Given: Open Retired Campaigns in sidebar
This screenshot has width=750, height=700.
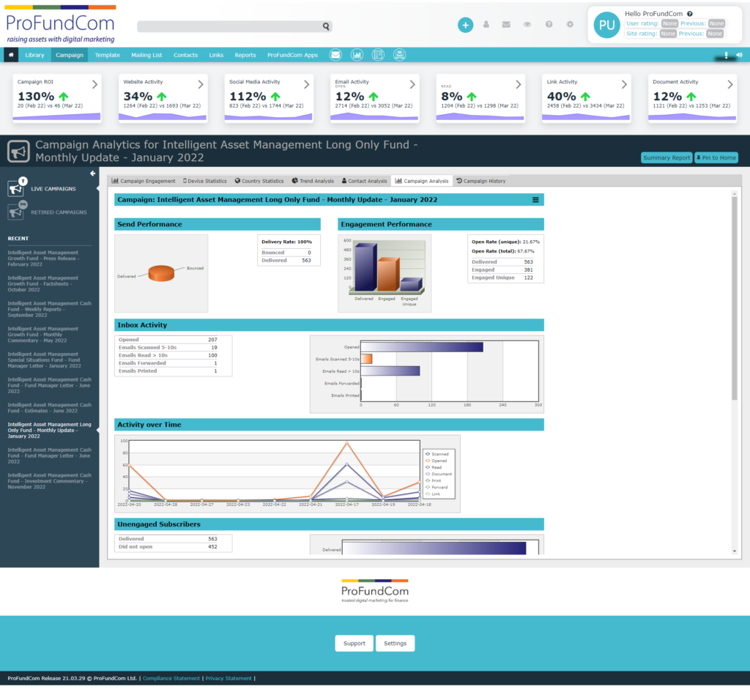Looking at the screenshot, I should (x=59, y=212).
